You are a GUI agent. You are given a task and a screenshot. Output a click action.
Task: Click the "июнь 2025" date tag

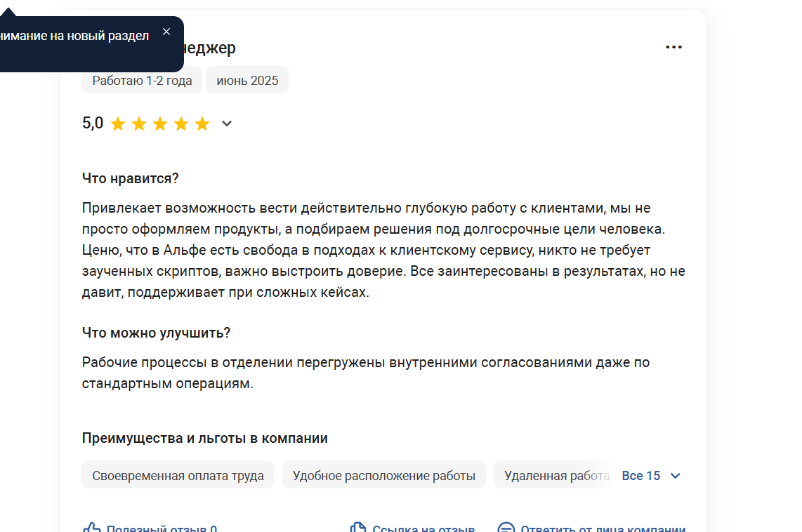pyautogui.click(x=247, y=80)
